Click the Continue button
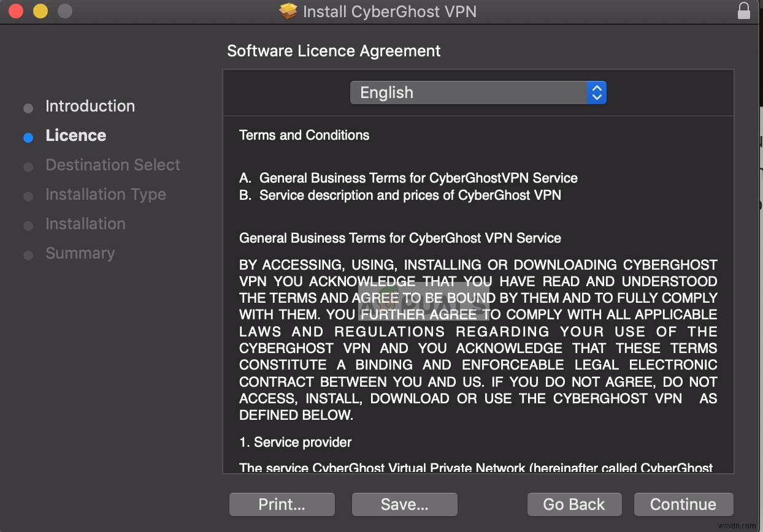The height and width of the screenshot is (532, 763). click(683, 504)
